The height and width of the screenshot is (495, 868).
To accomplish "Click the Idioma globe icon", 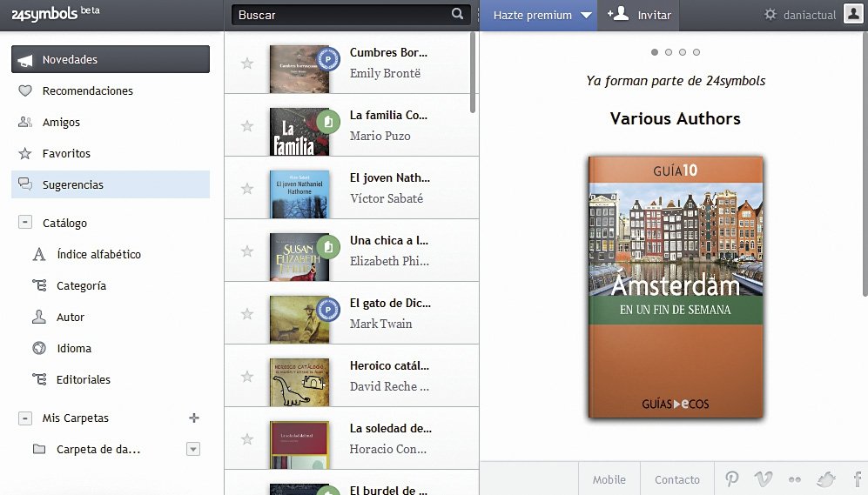I will (39, 349).
